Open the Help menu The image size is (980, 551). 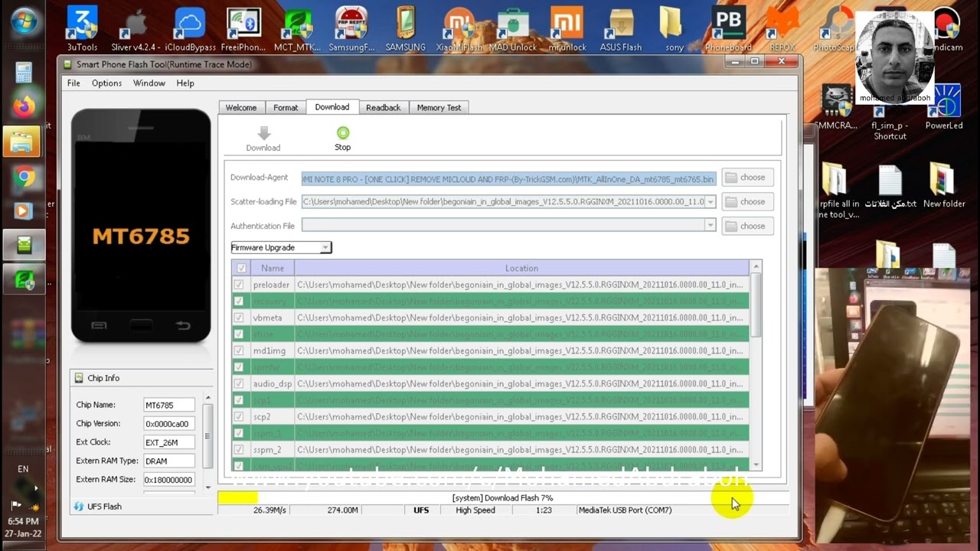[185, 83]
